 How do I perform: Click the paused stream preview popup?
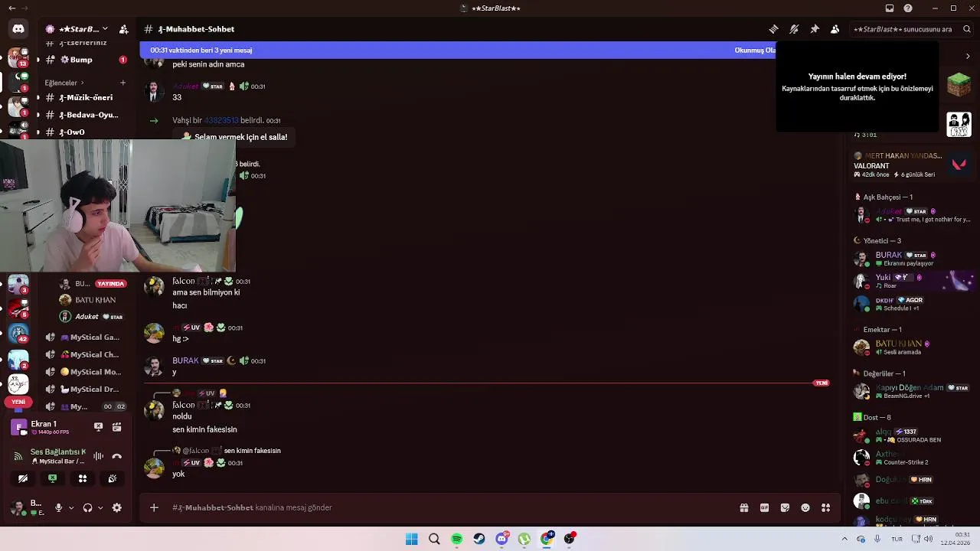coord(857,86)
